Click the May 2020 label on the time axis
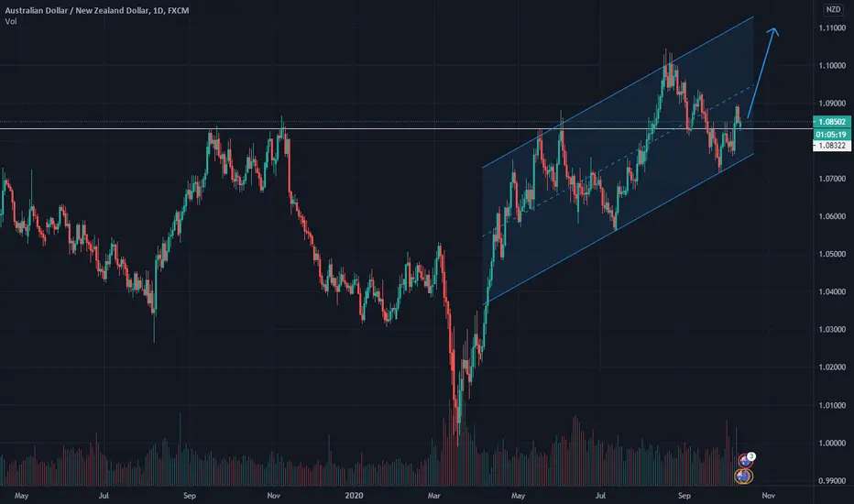The image size is (854, 504). [x=518, y=496]
